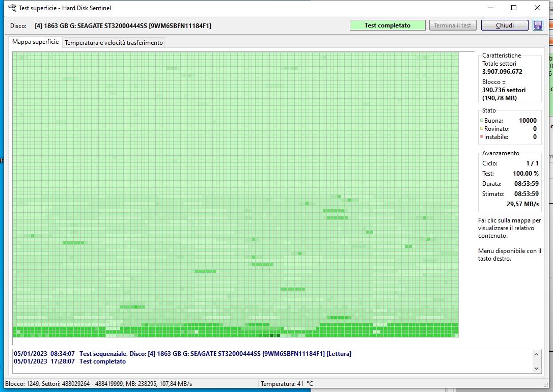Click the Durata value 08:53:59
This screenshot has width=553, height=392.
click(526, 184)
